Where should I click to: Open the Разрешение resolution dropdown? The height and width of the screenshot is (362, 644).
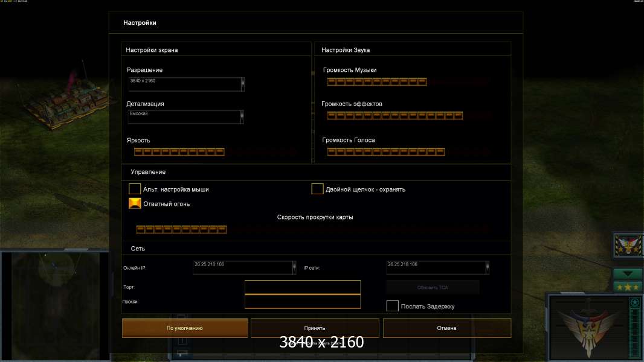(243, 84)
